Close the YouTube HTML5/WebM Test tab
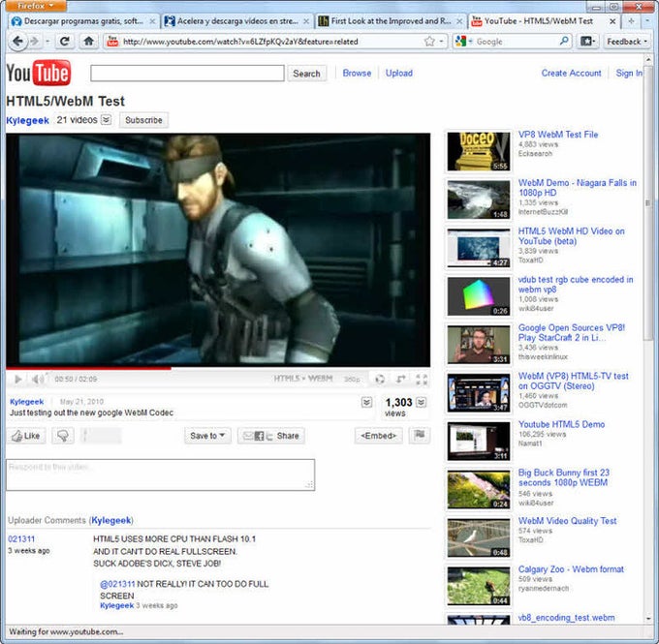The image size is (659, 644). pyautogui.click(x=612, y=21)
